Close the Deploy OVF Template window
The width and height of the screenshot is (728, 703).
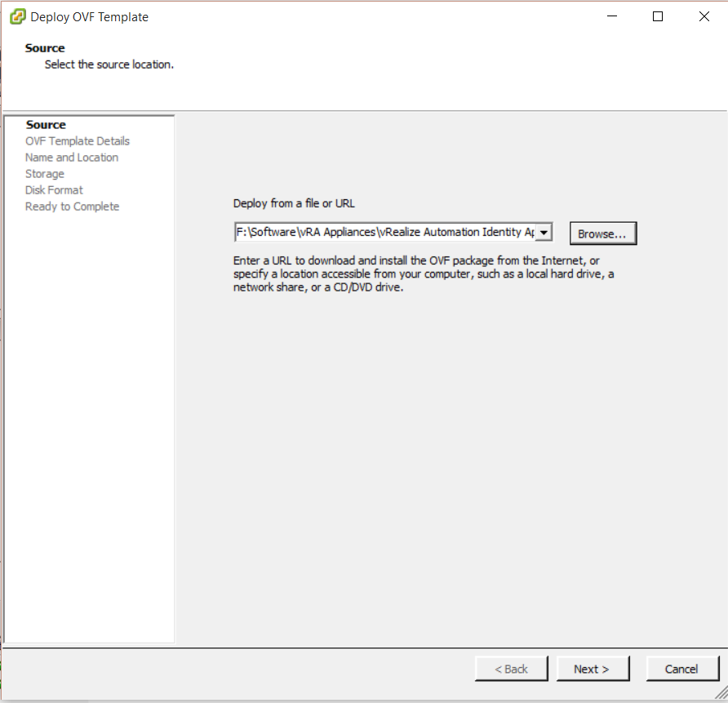704,16
